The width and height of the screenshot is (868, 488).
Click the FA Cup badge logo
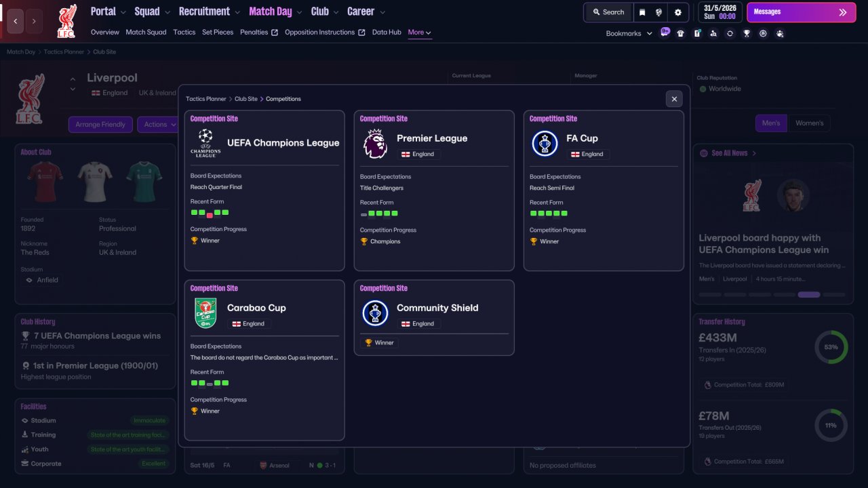545,144
